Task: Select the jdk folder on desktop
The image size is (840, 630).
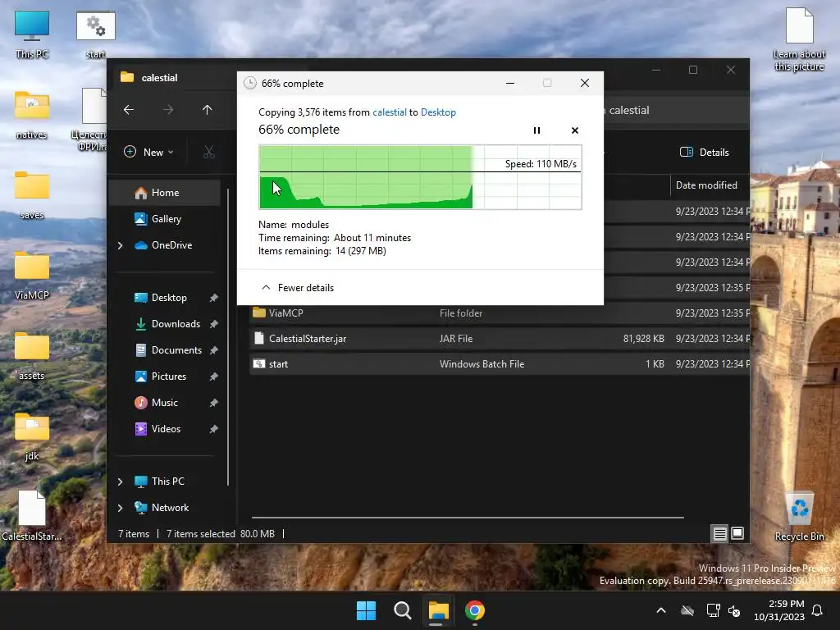Action: (x=32, y=436)
